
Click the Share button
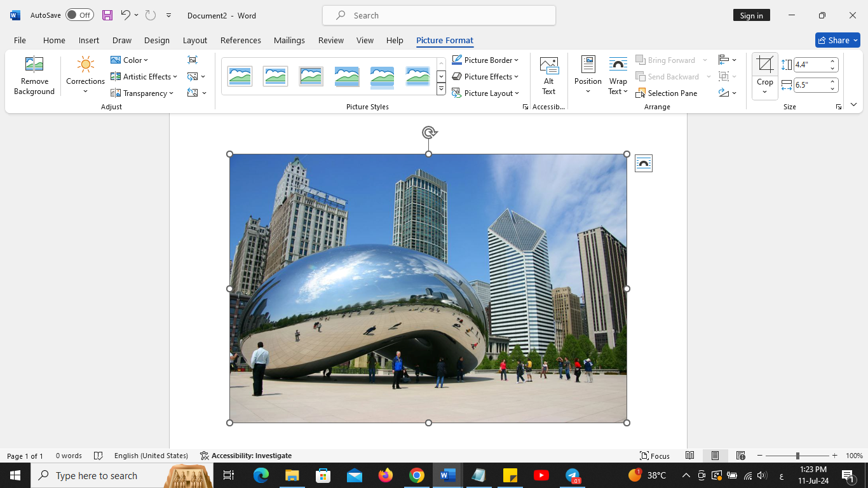[837, 40]
